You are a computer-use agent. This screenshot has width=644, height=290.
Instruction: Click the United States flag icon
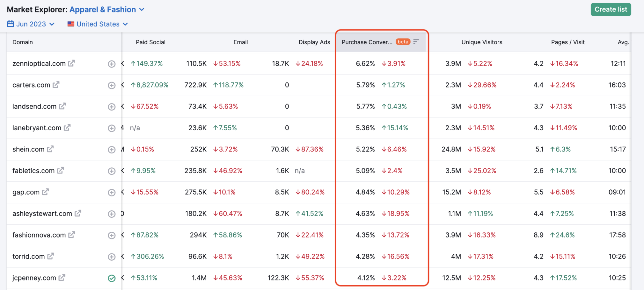pos(71,24)
